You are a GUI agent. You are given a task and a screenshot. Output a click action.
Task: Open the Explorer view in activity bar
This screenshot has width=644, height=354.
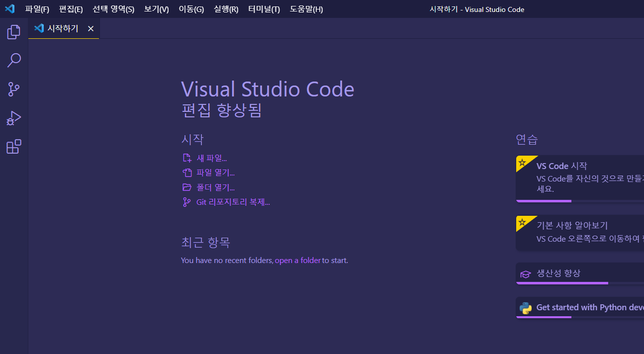coord(14,32)
